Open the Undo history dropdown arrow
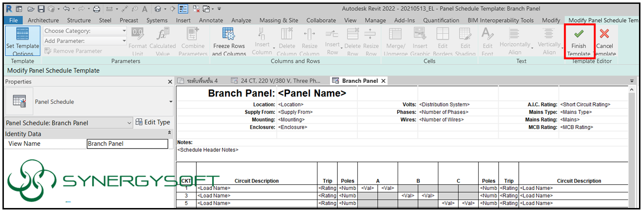Viewport: 644px width, 213px height. [x=73, y=9]
